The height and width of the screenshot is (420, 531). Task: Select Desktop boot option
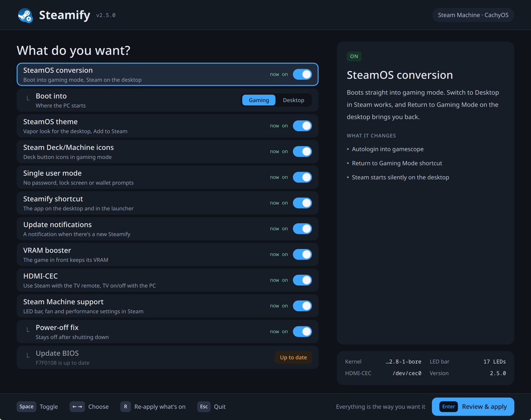click(x=293, y=100)
